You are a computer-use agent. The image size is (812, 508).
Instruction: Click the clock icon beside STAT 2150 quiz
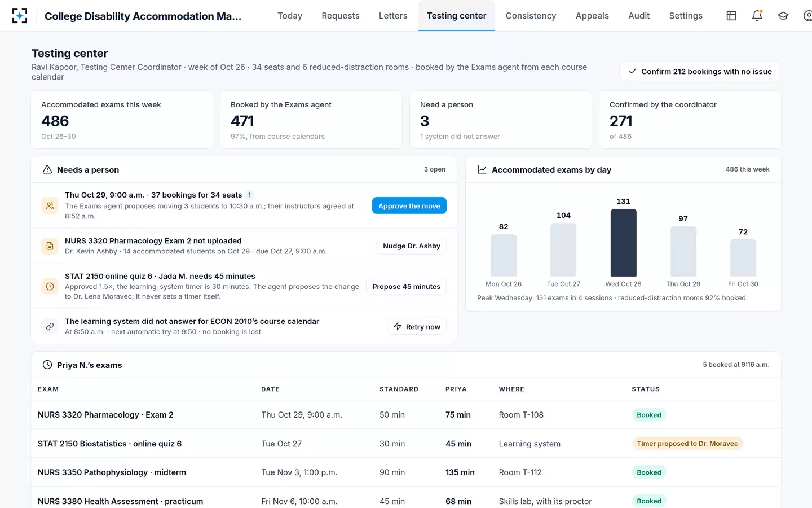(x=50, y=286)
